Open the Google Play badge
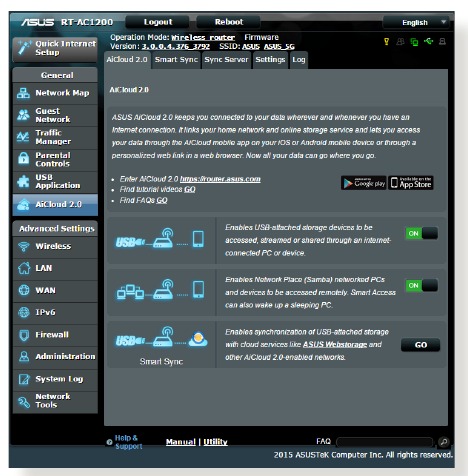 (364, 183)
